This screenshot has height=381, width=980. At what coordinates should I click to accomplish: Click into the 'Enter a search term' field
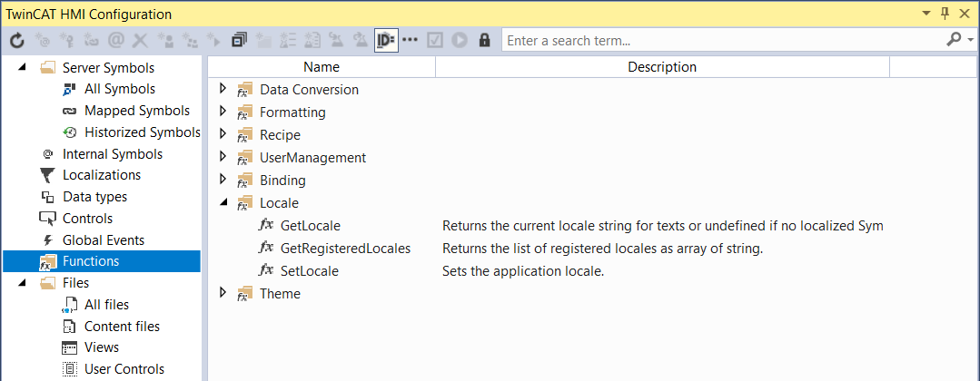click(722, 41)
